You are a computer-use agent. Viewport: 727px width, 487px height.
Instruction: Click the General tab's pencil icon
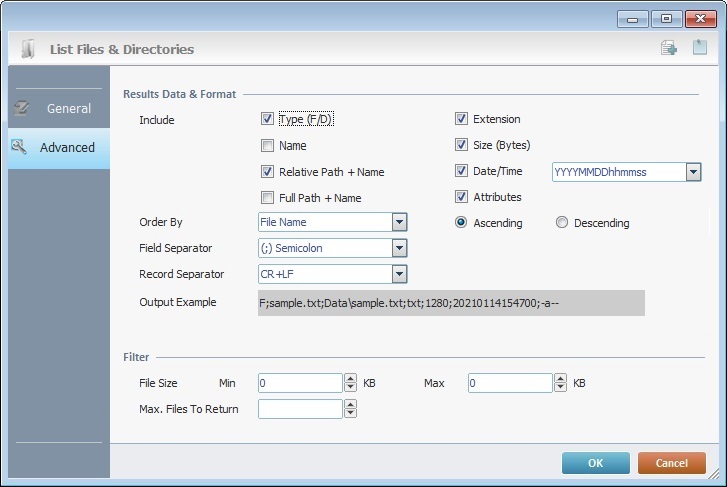(20, 108)
